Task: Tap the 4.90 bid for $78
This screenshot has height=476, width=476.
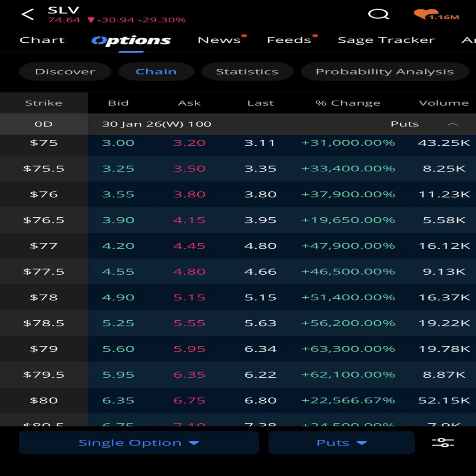Action: point(118,297)
